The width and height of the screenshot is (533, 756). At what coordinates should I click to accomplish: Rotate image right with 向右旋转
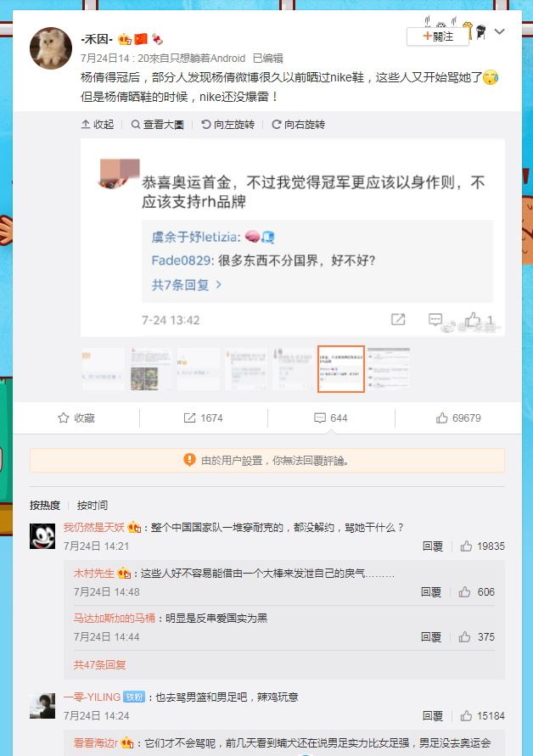click(x=298, y=125)
